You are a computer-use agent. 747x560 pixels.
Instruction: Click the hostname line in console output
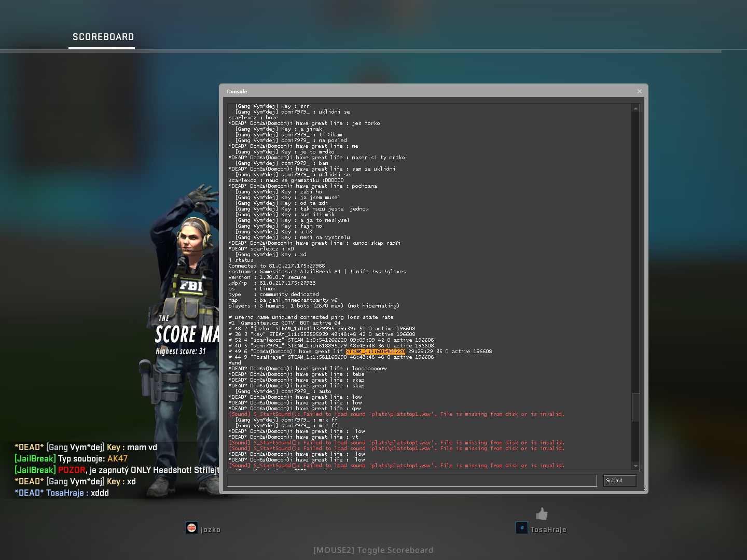point(317,272)
